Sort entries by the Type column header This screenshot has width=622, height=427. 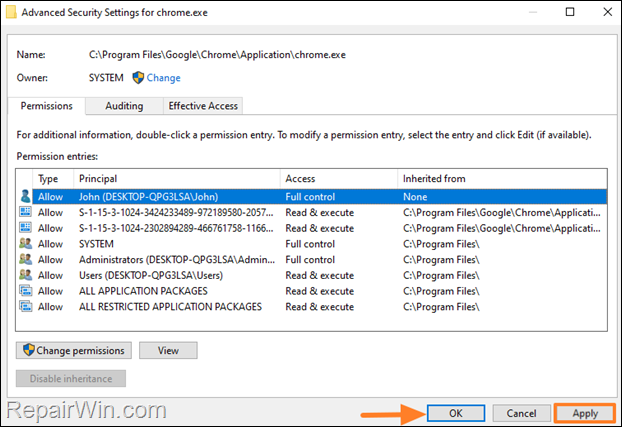pos(53,179)
